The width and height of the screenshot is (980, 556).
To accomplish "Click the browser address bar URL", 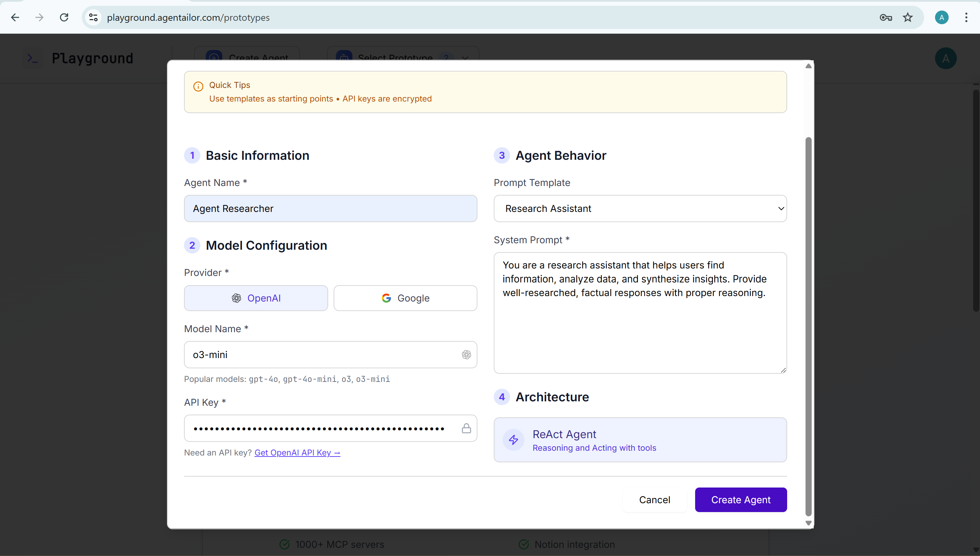I will 188,18.
